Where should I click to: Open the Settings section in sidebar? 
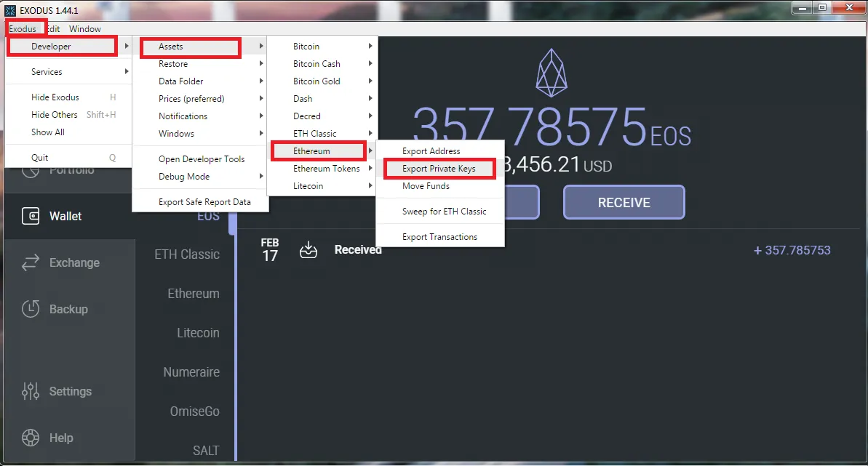69,391
